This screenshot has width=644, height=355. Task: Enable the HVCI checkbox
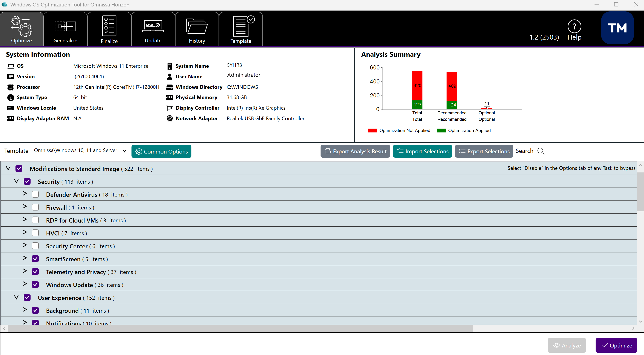click(35, 233)
